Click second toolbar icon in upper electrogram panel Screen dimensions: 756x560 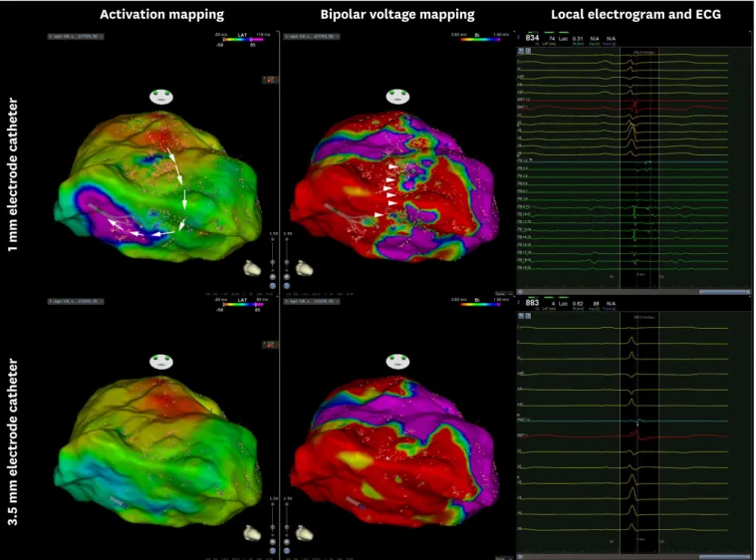click(x=528, y=51)
